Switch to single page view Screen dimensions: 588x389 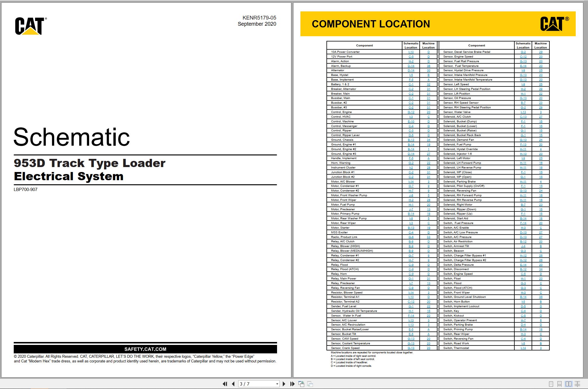[x=551, y=384]
